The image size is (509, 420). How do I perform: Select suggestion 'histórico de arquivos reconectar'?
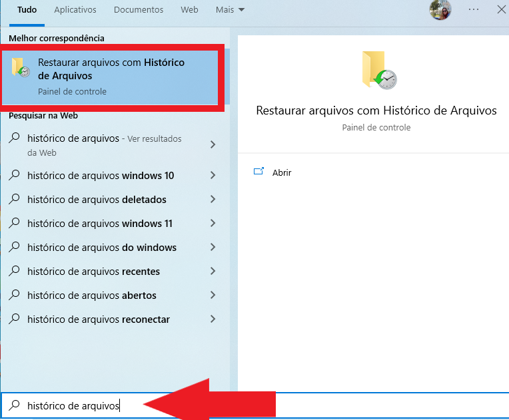[112, 319]
